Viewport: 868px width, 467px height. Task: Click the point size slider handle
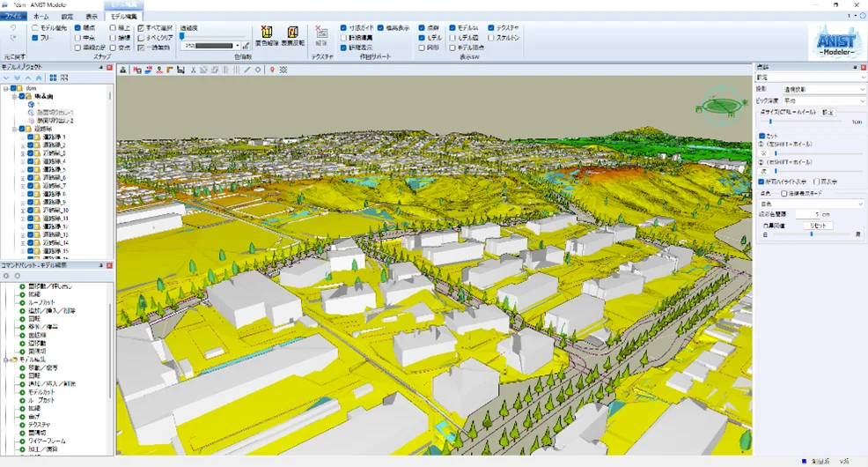[x=770, y=122]
